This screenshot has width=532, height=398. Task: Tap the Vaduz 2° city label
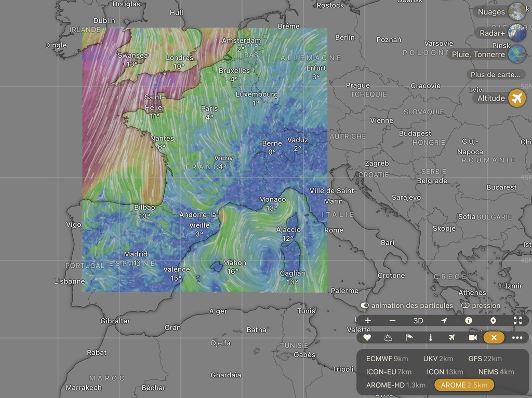coord(298,144)
